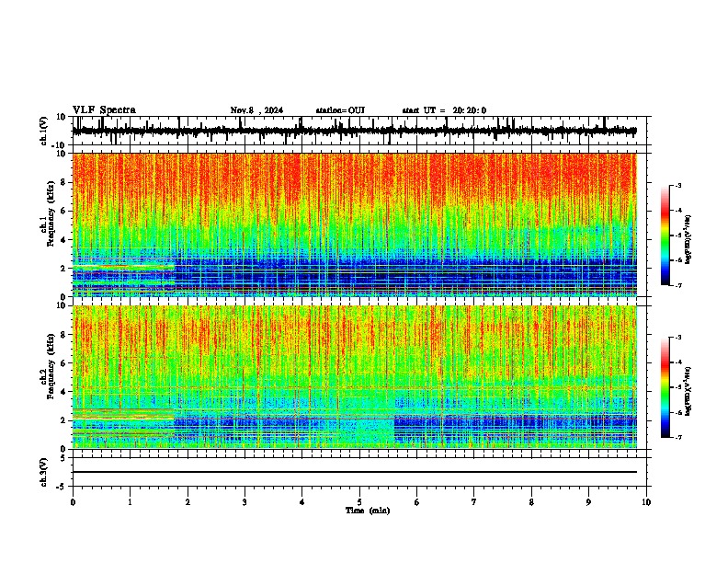The height and width of the screenshot is (563, 728).
Task: Click the 'ch.3(V)' axis label
Action: (44, 473)
